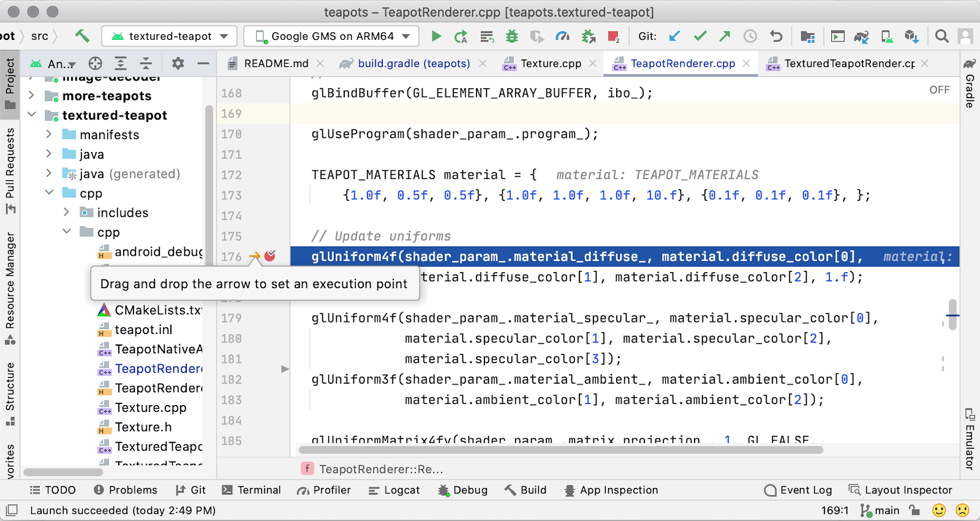Collapse the textured-teapot module folder
Viewport: 980px width, 521px height.
point(32,115)
